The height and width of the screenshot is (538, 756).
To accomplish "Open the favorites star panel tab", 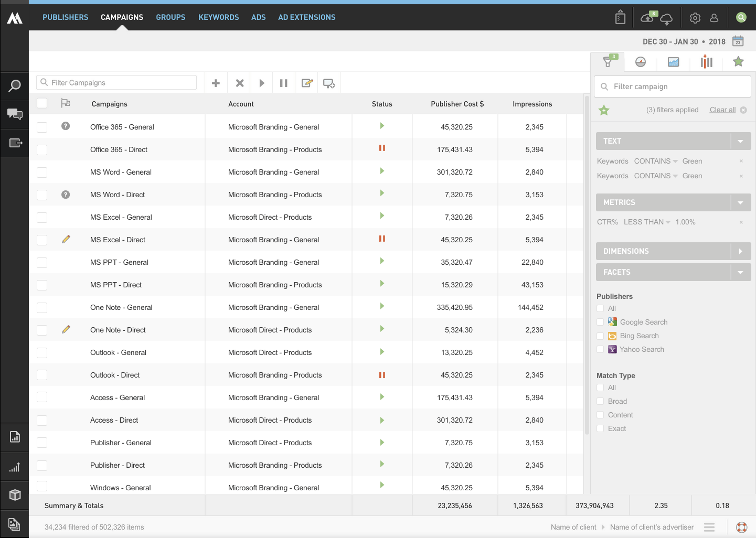I will (x=738, y=62).
